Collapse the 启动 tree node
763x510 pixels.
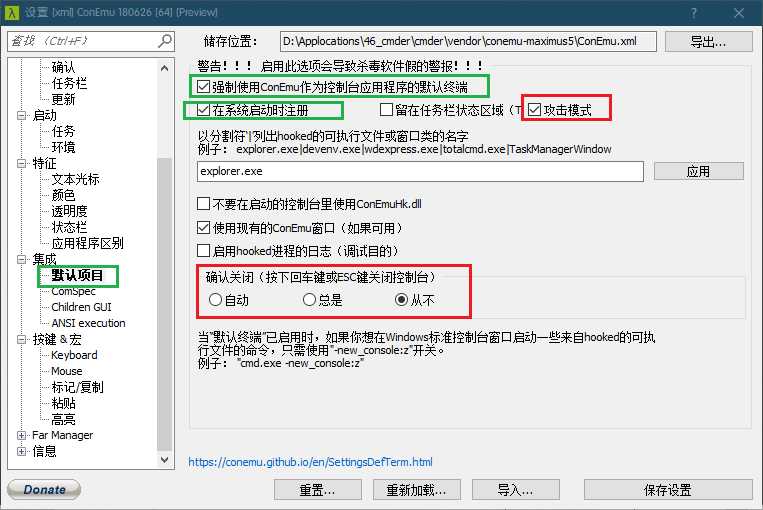click(x=21, y=115)
